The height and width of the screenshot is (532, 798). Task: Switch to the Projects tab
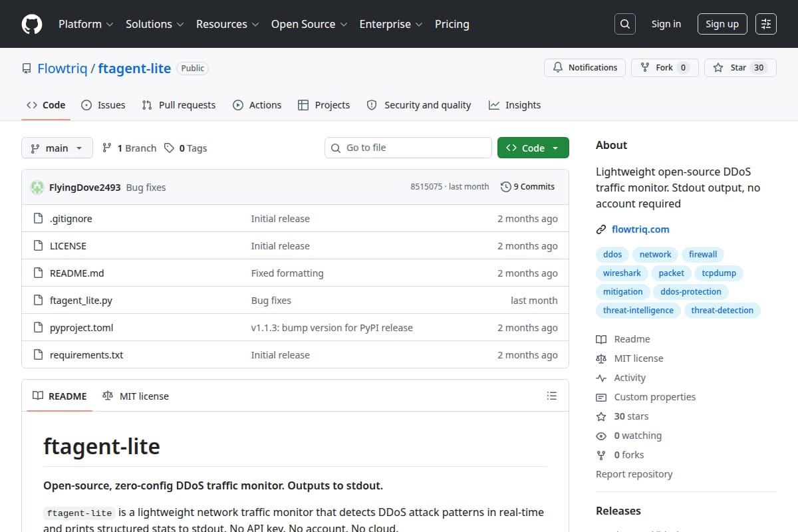[324, 105]
